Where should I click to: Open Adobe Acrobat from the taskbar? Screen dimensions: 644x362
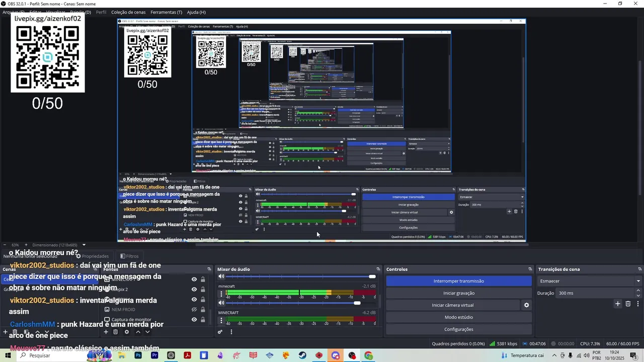tap(187, 355)
